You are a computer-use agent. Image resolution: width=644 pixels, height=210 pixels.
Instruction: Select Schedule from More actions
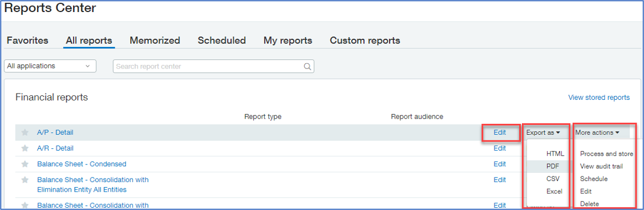(x=593, y=179)
